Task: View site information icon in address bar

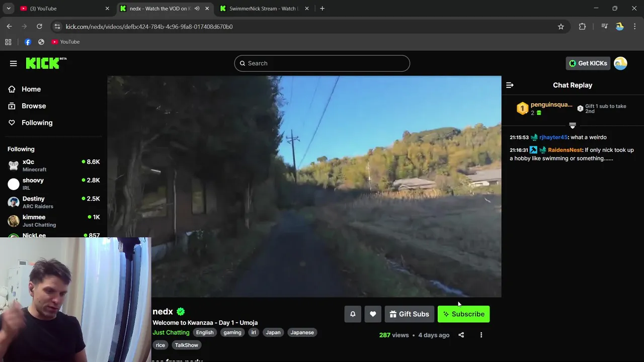Action: coord(57,27)
